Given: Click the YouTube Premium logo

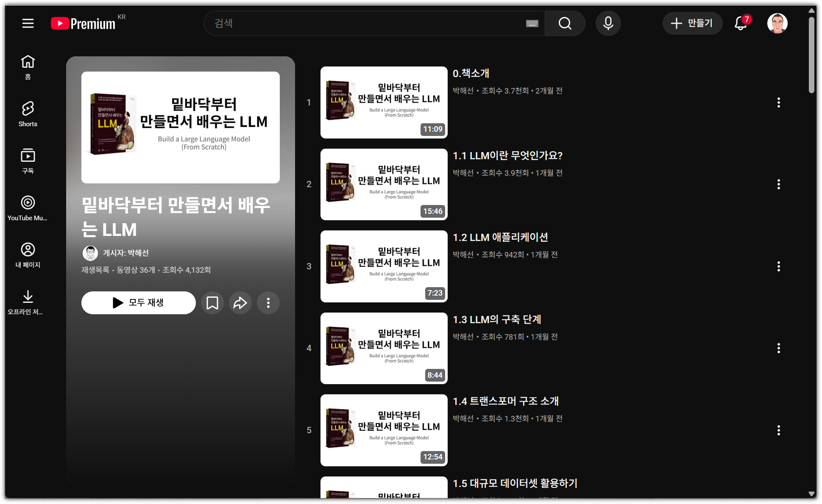Looking at the screenshot, I should pyautogui.click(x=83, y=23).
